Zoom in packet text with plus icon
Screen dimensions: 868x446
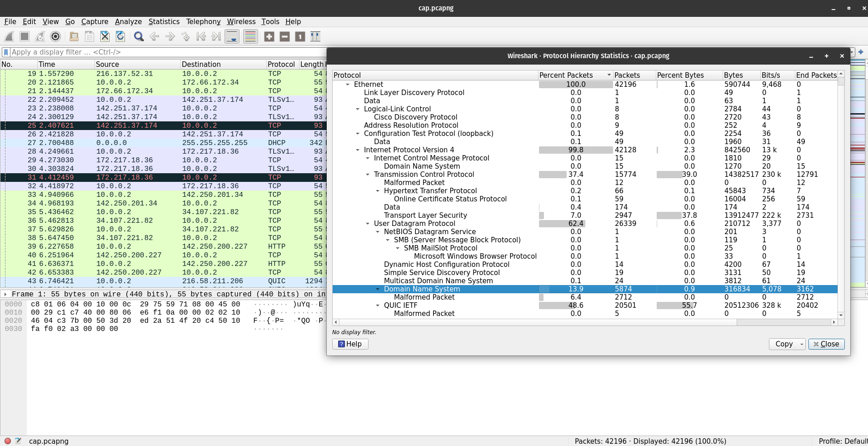[269, 36]
